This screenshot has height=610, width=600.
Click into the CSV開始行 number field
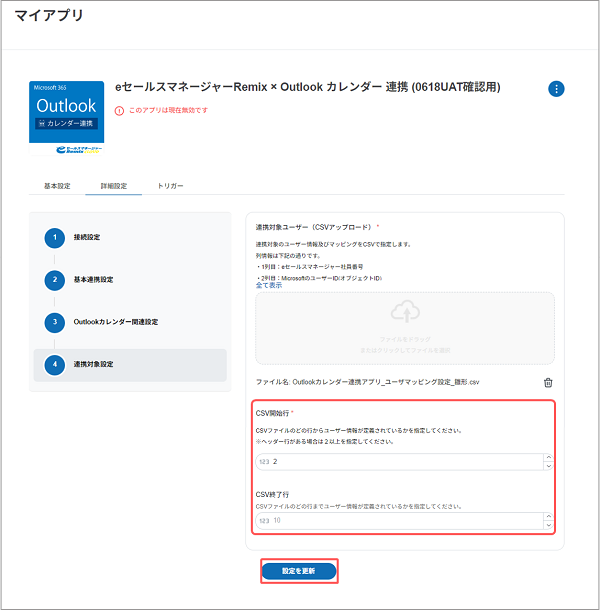pyautogui.click(x=400, y=462)
